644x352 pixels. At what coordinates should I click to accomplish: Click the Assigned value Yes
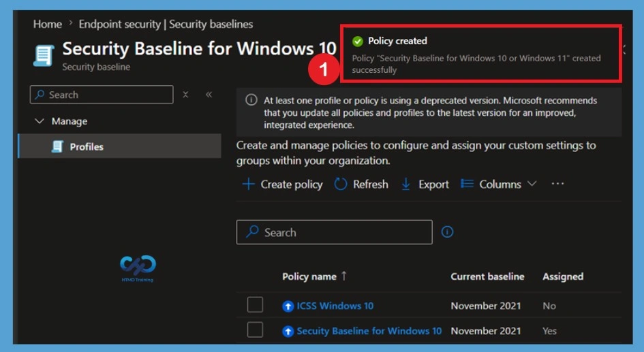coord(549,331)
